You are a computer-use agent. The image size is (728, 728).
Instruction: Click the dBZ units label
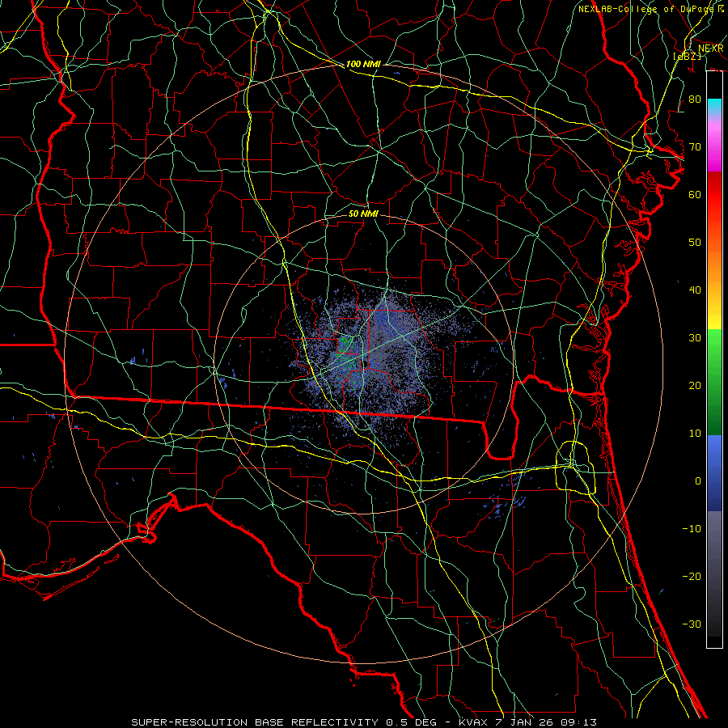click(x=687, y=56)
